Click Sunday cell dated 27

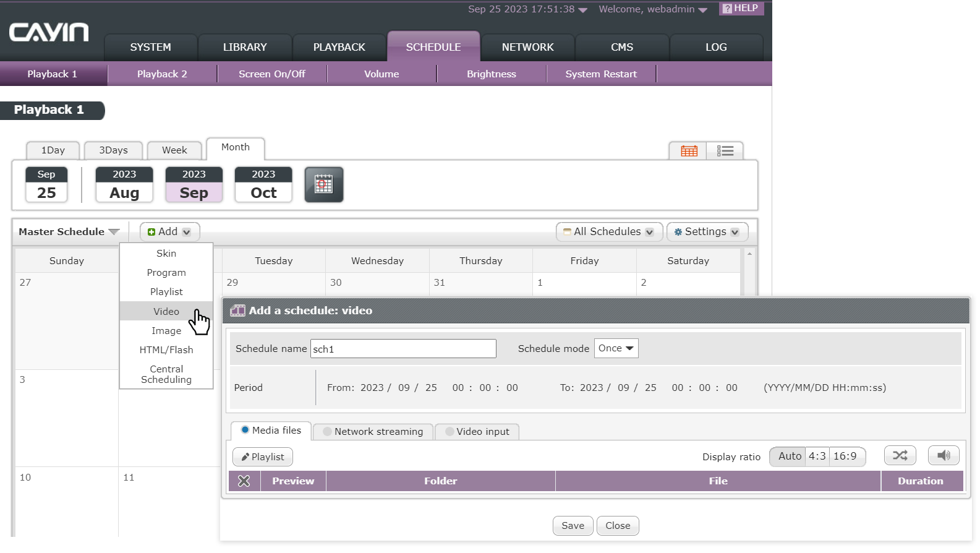[67, 320]
